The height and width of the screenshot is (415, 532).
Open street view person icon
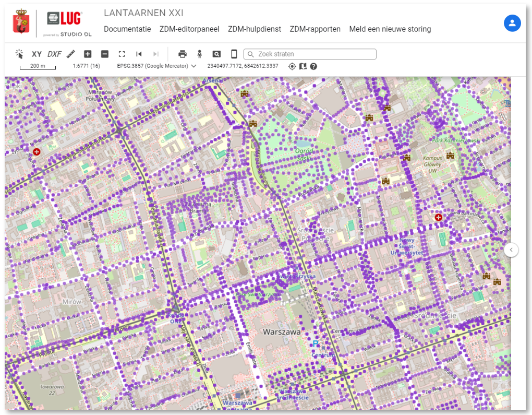[x=199, y=54]
